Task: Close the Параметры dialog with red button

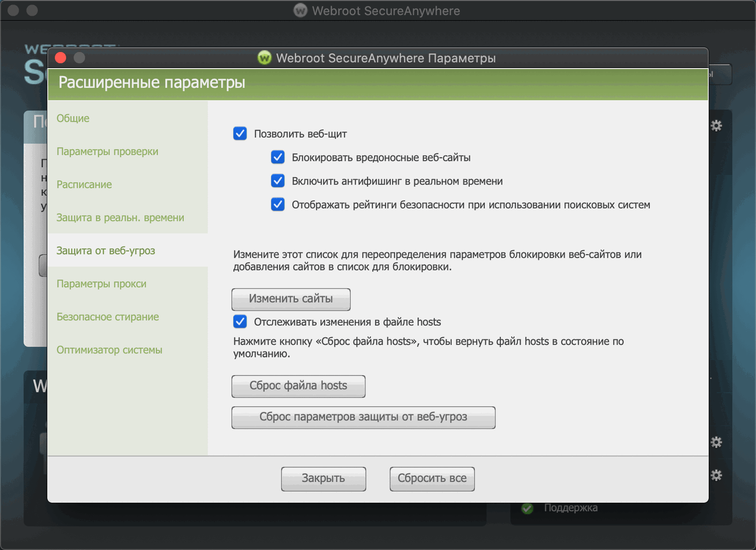Action: (x=60, y=58)
